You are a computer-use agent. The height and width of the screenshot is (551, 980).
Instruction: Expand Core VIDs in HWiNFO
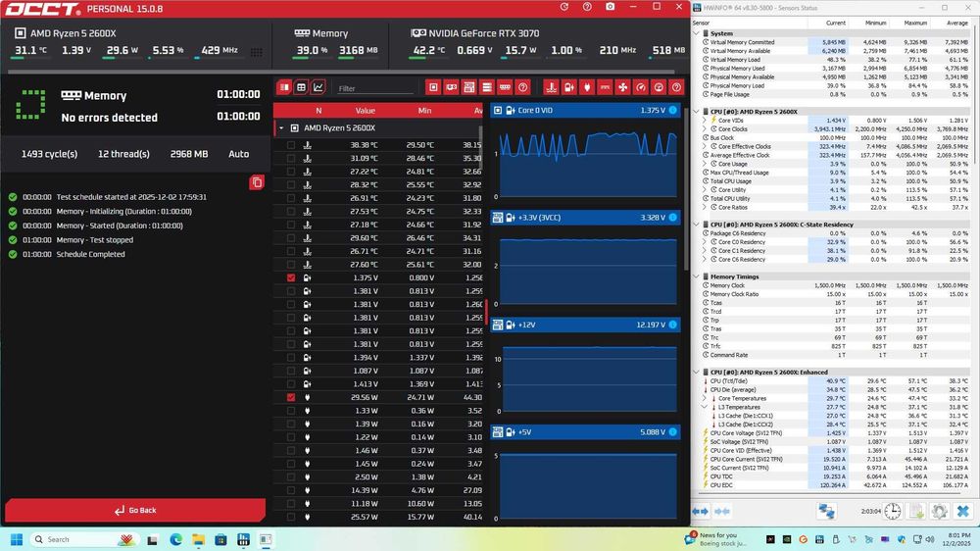click(x=705, y=120)
